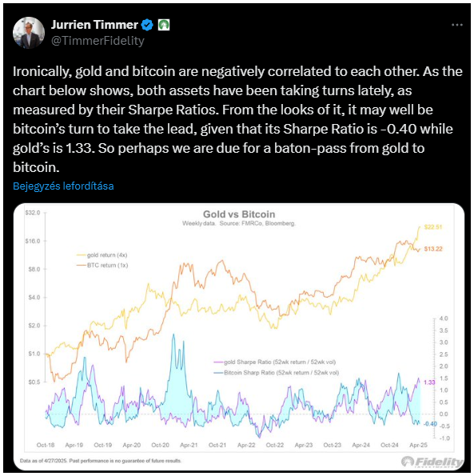Click the $22.51 gold end value label
The height and width of the screenshot is (476, 474).
[433, 227]
